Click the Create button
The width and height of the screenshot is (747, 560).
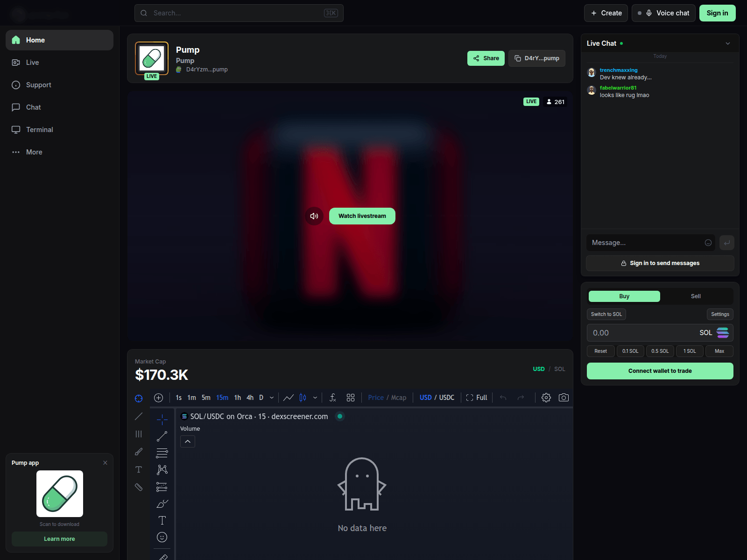(x=606, y=13)
